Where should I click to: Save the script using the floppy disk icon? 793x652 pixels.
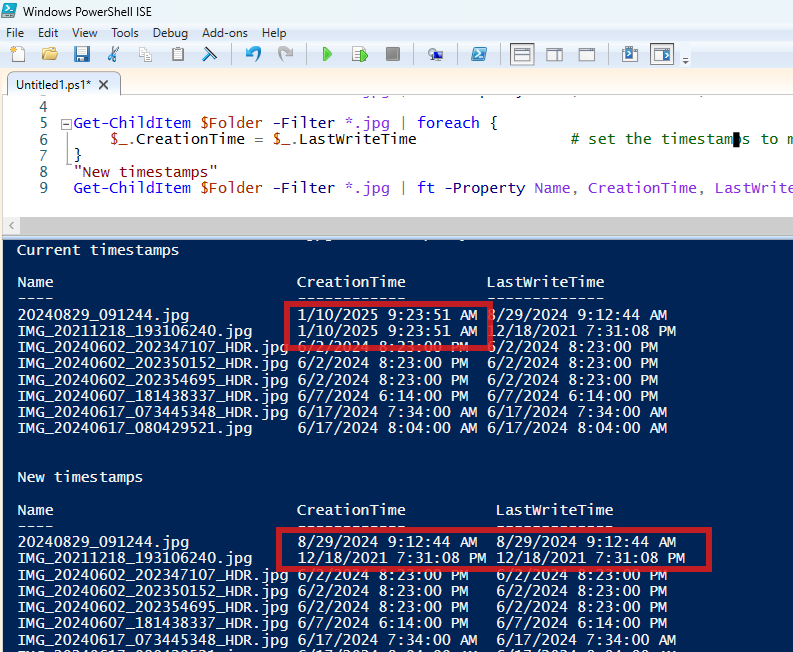pos(81,54)
